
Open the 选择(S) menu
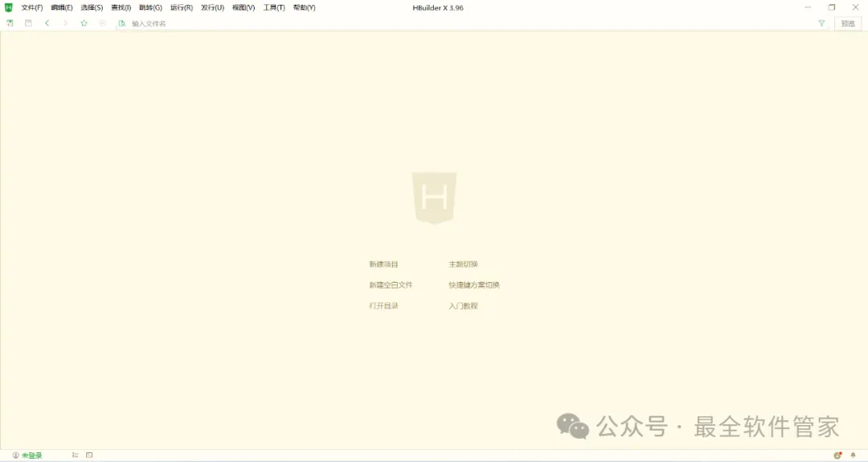tap(92, 8)
